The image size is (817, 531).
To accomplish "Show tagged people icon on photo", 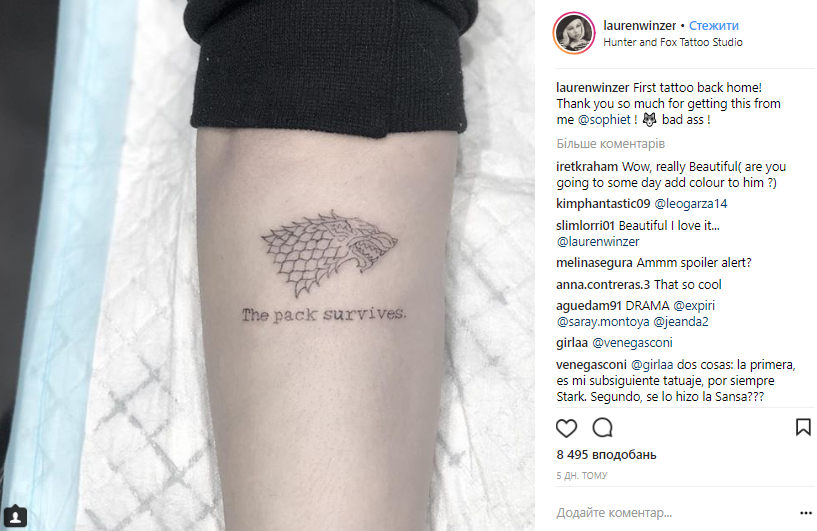I will pyautogui.click(x=16, y=516).
